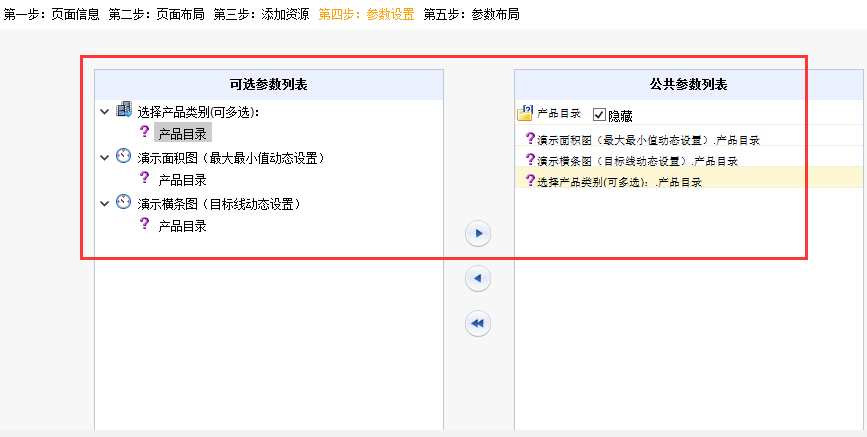Click the gauge icon beside 演示横条图

click(123, 202)
